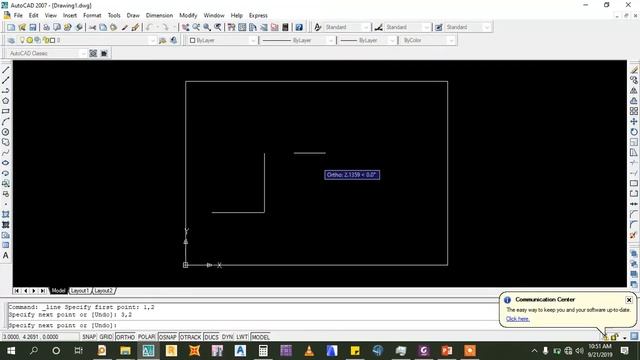Open the Table Style Standard dropdown
This screenshot has width=640, height=360.
[468, 27]
